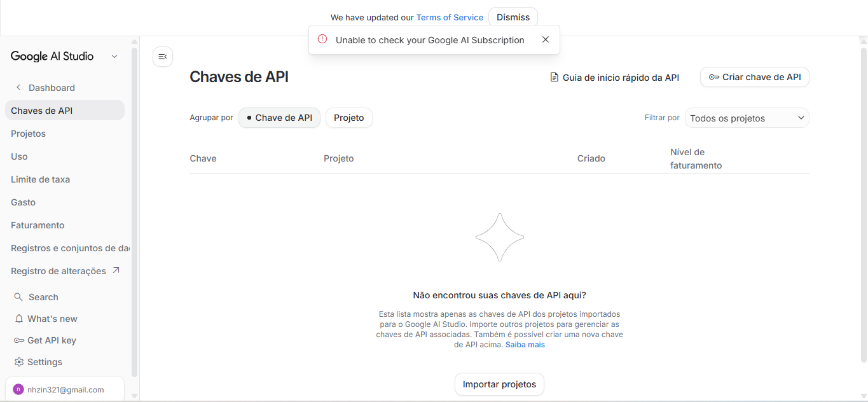Open the Terms of Service link
Screen dimensions: 868x402
click(450, 17)
